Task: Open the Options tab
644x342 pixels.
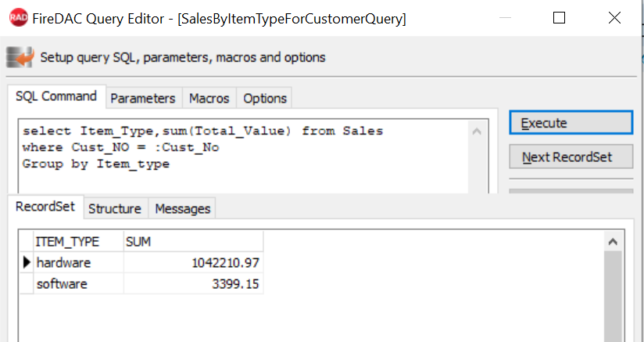Action: click(265, 99)
